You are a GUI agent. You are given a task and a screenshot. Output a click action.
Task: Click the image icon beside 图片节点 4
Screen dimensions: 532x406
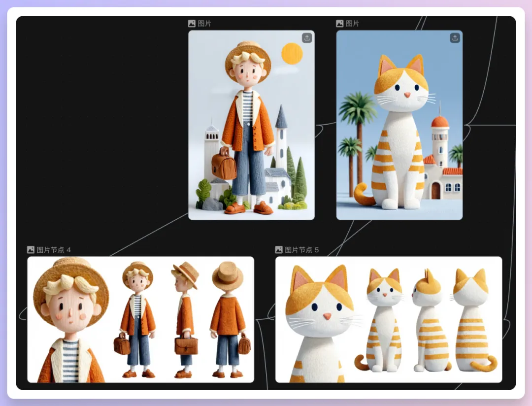pyautogui.click(x=31, y=250)
